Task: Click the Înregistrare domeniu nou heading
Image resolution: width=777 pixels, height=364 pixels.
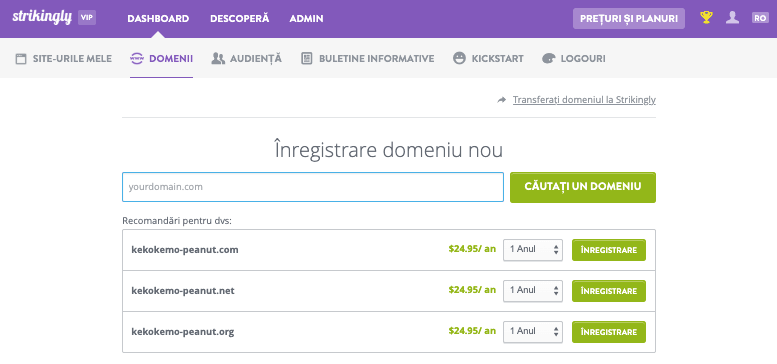Action: pos(389,150)
